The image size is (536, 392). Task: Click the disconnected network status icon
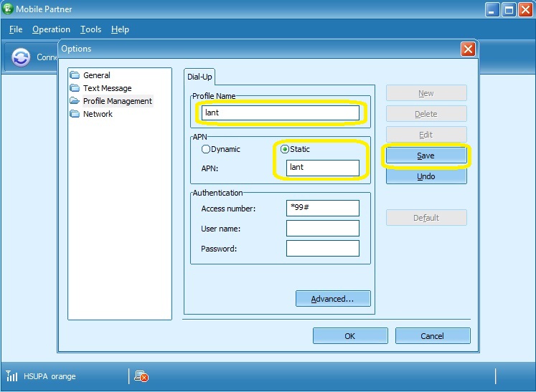point(141,376)
